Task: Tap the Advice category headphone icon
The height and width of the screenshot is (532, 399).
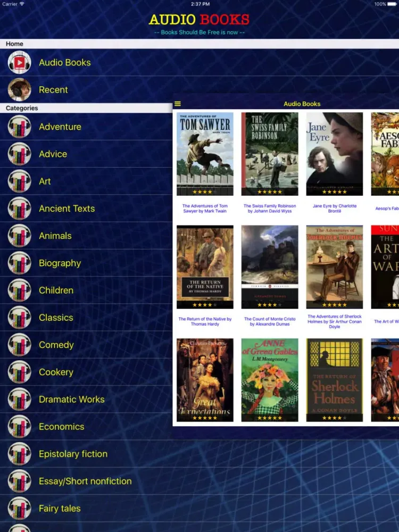Action: [19, 154]
